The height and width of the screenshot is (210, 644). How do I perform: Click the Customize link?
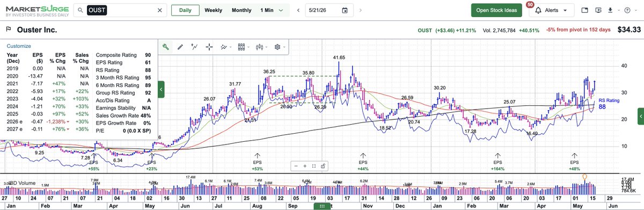click(18, 46)
